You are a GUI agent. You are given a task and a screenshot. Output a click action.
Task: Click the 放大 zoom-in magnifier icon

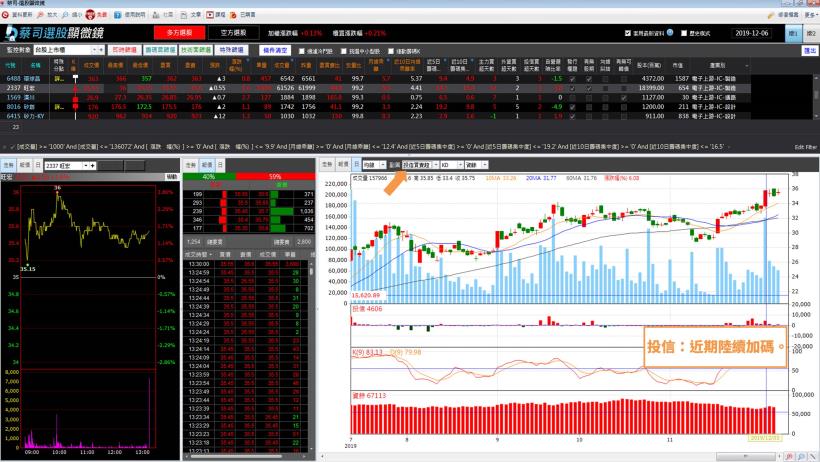click(40, 15)
